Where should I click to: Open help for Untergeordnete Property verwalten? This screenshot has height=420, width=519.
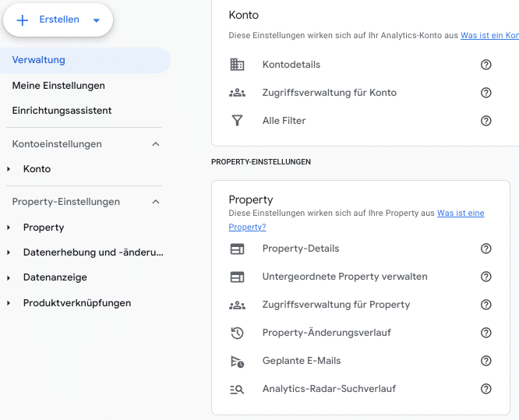tap(486, 277)
